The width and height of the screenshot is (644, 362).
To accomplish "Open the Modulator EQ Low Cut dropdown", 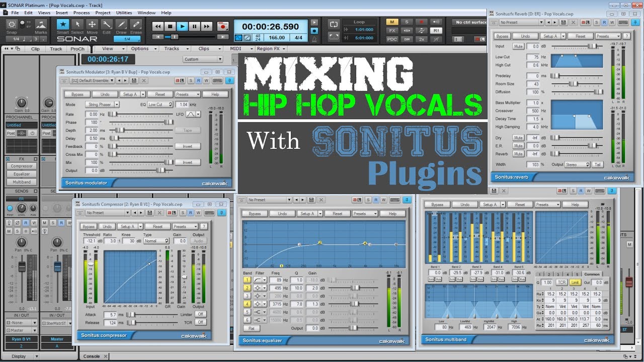I will click(x=160, y=105).
